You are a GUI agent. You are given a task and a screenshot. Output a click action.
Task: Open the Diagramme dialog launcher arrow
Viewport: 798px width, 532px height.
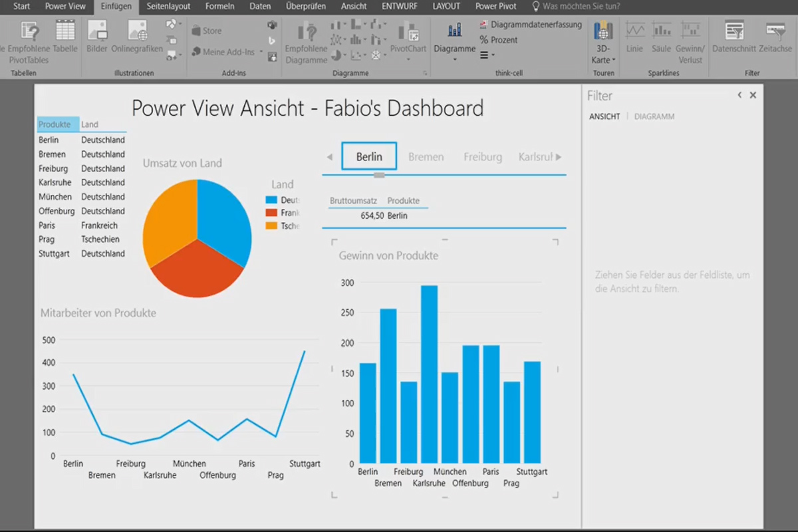(425, 73)
